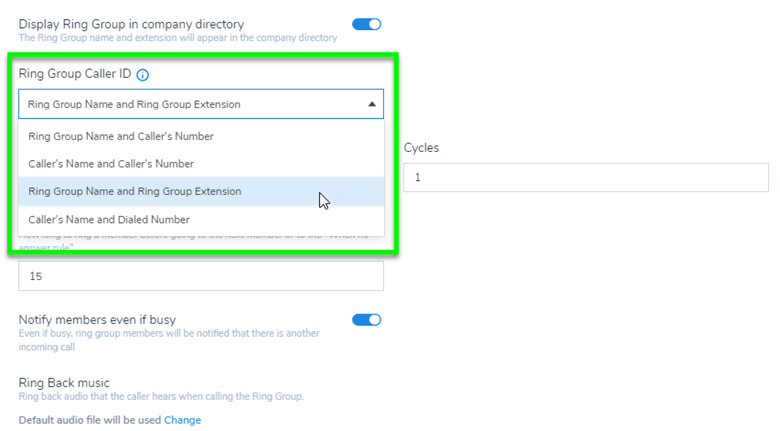Click the Default audio file will be used text
Viewport: 780px width, 431px height.
point(90,420)
